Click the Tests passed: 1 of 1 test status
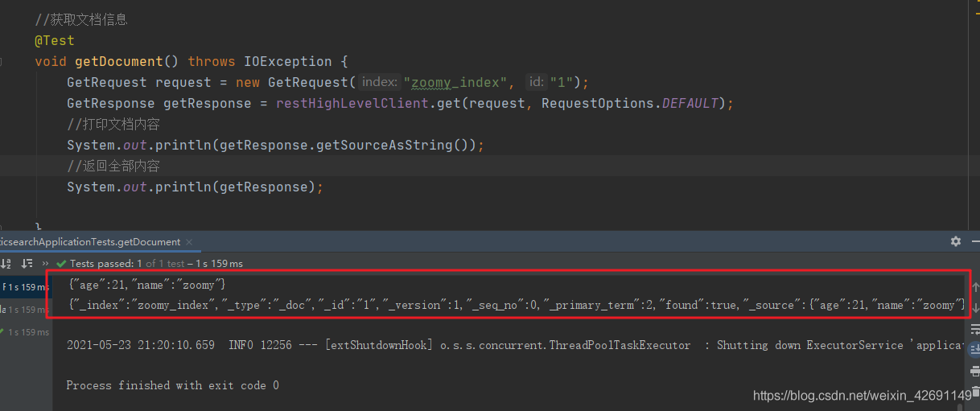Image resolution: width=980 pixels, height=411 pixels. [156, 263]
